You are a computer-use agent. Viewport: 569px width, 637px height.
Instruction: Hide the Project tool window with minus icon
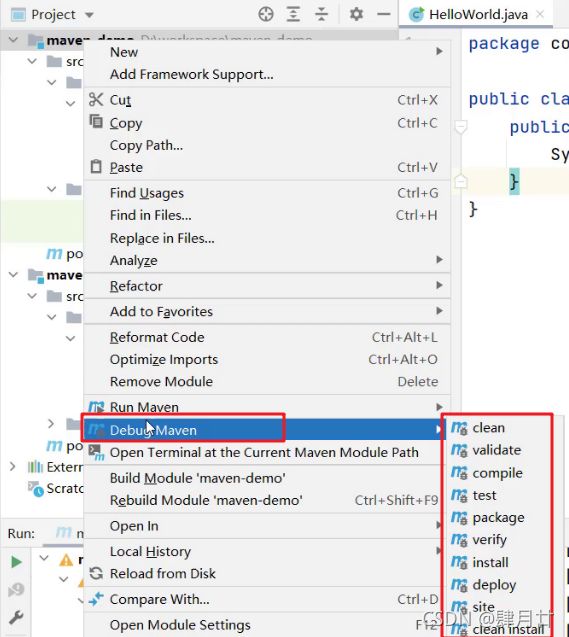383,14
